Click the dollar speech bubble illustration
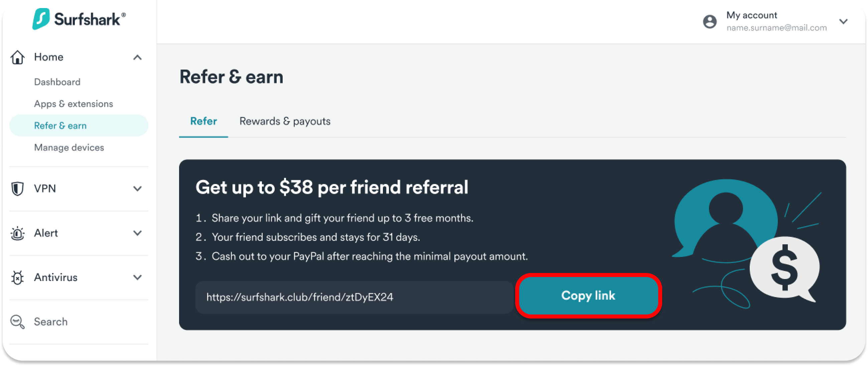 tap(784, 268)
